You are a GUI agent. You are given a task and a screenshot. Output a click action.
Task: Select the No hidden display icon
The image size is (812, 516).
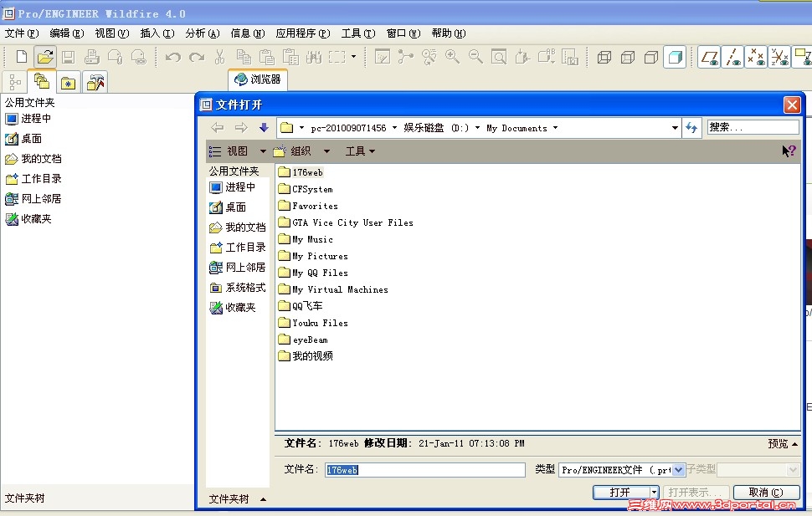pos(651,56)
